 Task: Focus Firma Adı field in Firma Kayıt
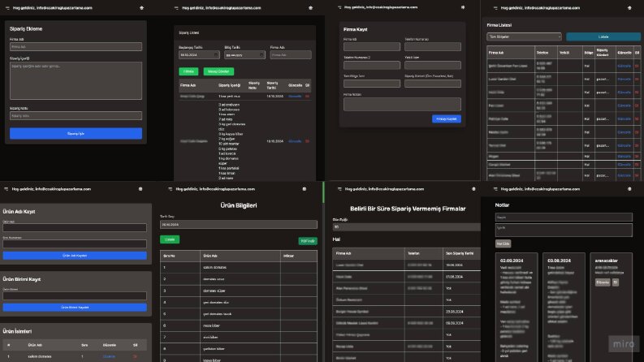[372, 47]
